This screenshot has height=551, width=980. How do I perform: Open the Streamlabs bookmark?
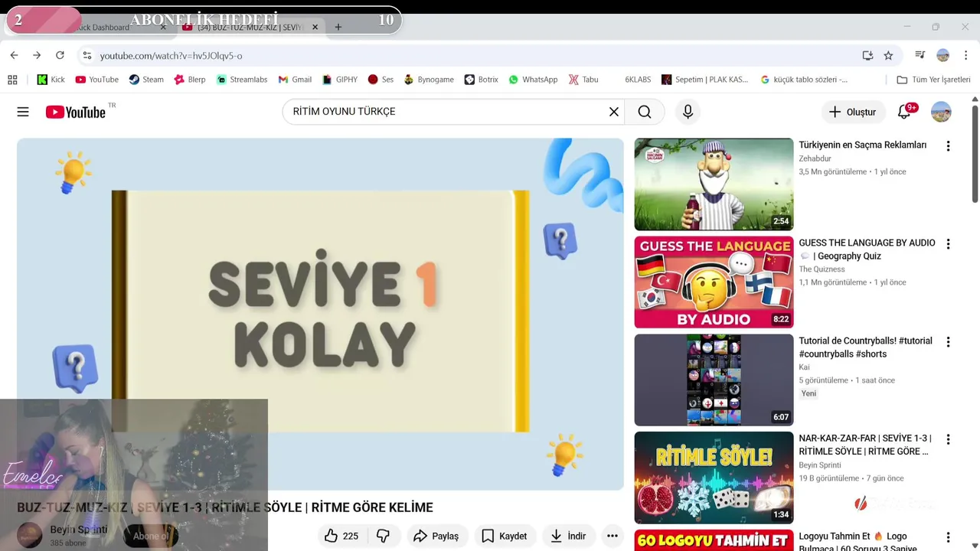coord(242,80)
